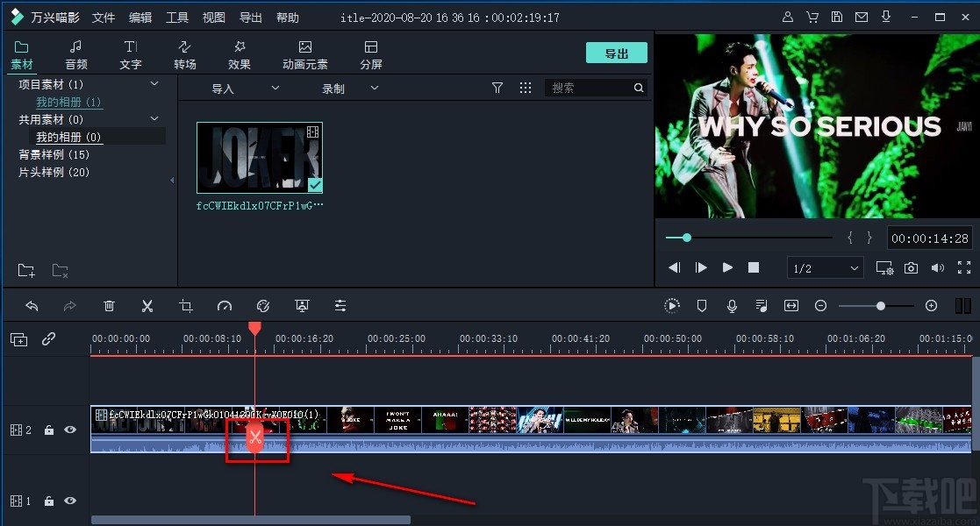Hide track 1 with eye icon
This screenshot has width=980, height=526.
[x=70, y=501]
